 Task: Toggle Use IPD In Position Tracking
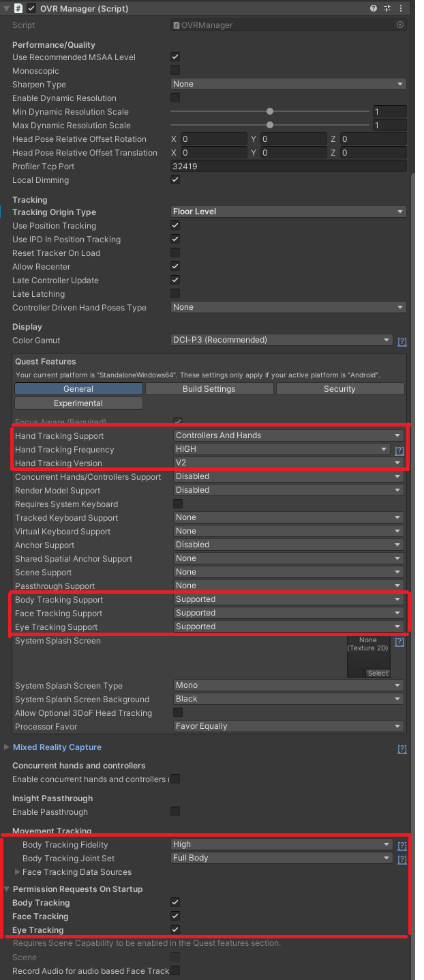click(175, 240)
